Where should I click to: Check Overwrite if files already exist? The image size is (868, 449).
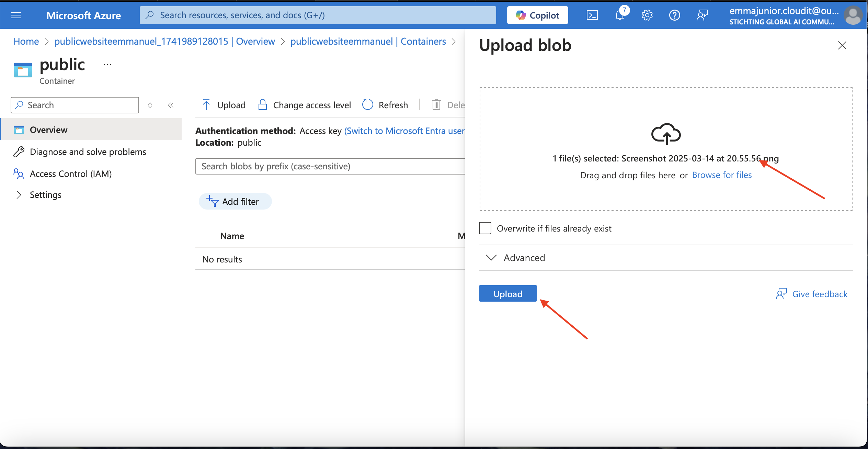tap(485, 228)
